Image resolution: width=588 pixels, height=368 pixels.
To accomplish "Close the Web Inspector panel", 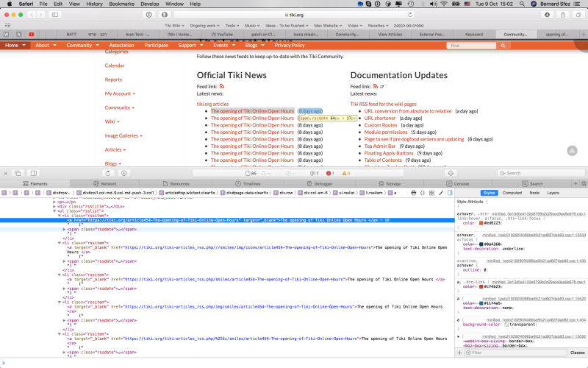I will (6, 173).
